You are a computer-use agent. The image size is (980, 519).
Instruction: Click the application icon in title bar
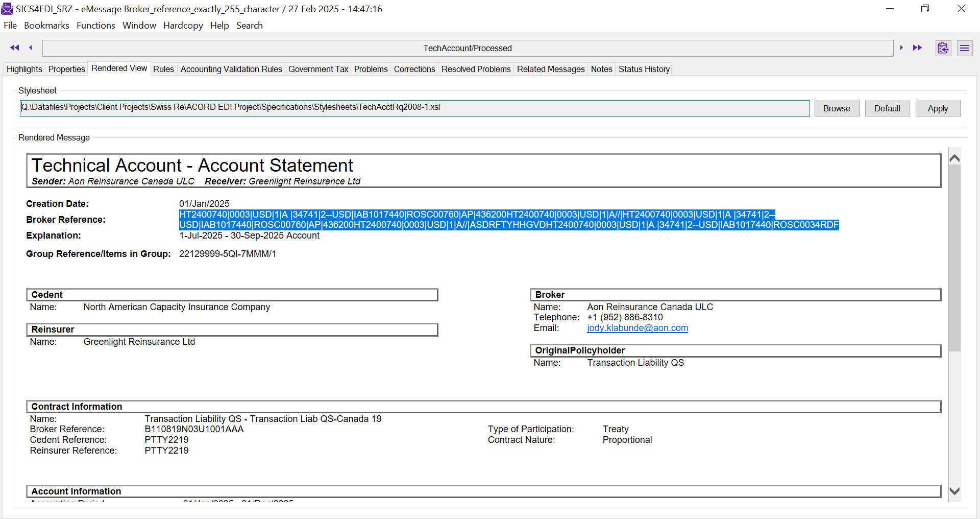[x=7, y=9]
